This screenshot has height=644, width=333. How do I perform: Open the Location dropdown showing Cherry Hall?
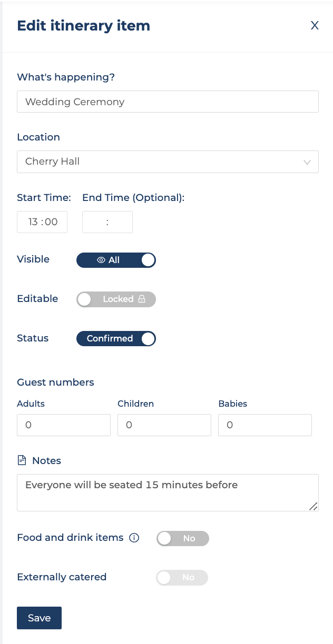coord(168,162)
